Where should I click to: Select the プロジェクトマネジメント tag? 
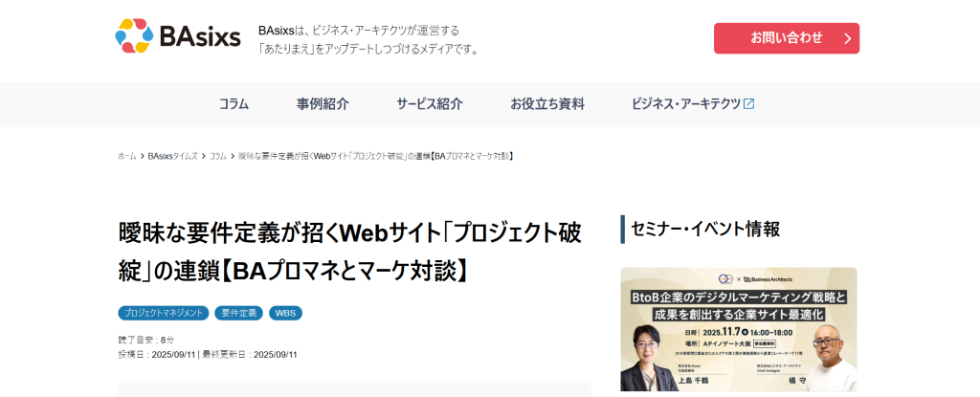(x=163, y=313)
